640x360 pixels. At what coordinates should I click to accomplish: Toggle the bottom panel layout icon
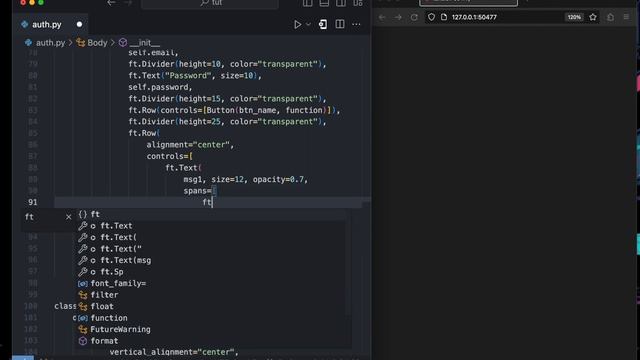coord(324,3)
